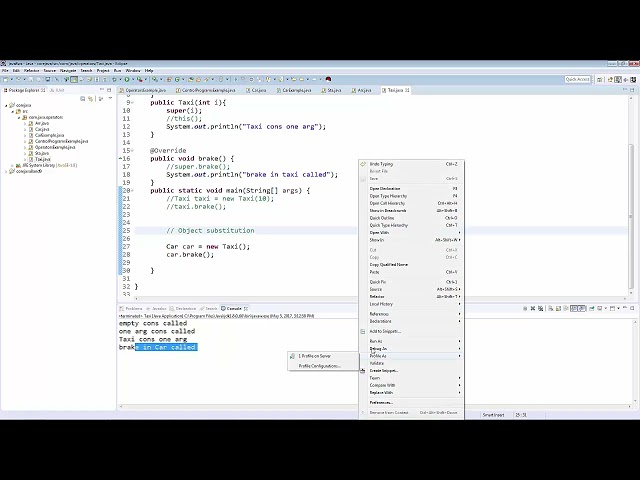
Task: Click Link with Editor icon in Package Explorer
Action: 90,98
